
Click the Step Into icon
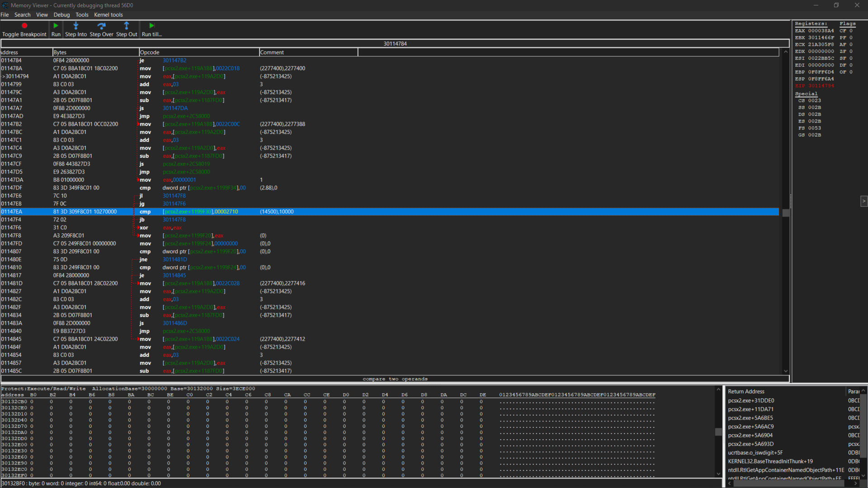click(x=76, y=26)
